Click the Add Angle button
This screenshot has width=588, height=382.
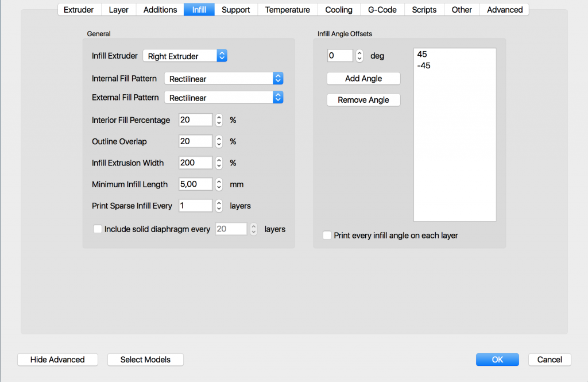pyautogui.click(x=363, y=79)
